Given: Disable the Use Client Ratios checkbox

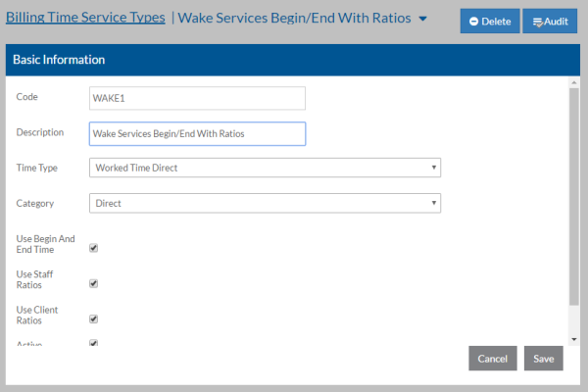Looking at the screenshot, I should (94, 318).
